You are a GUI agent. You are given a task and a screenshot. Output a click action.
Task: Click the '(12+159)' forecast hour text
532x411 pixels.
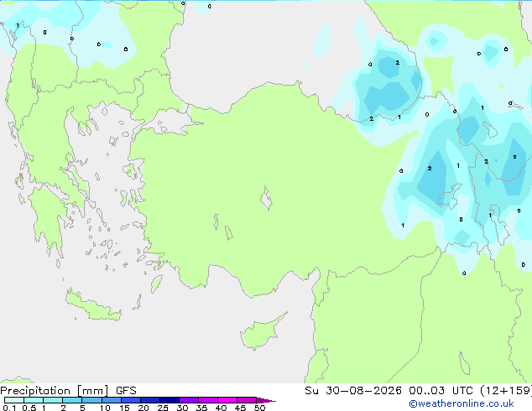pyautogui.click(x=506, y=391)
